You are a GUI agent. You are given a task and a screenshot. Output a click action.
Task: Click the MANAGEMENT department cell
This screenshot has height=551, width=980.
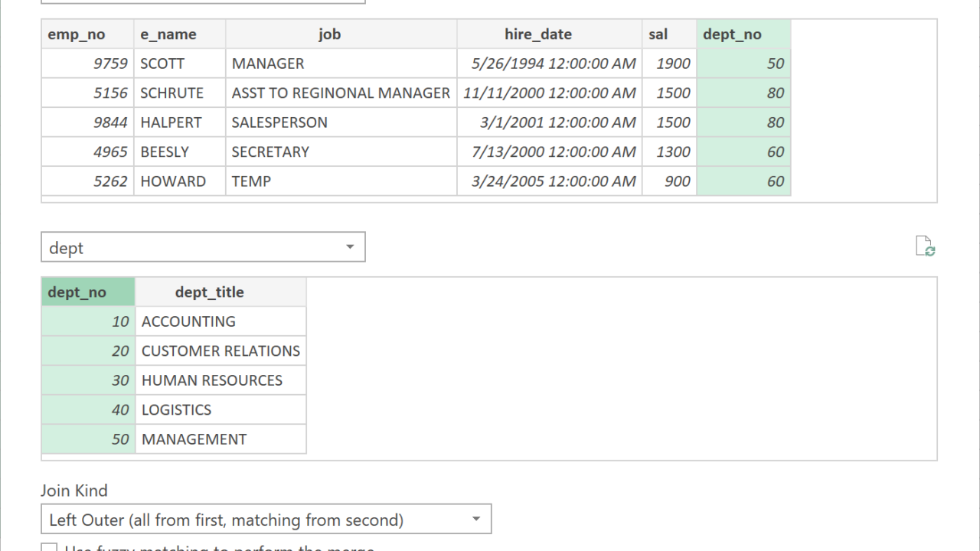coord(194,439)
